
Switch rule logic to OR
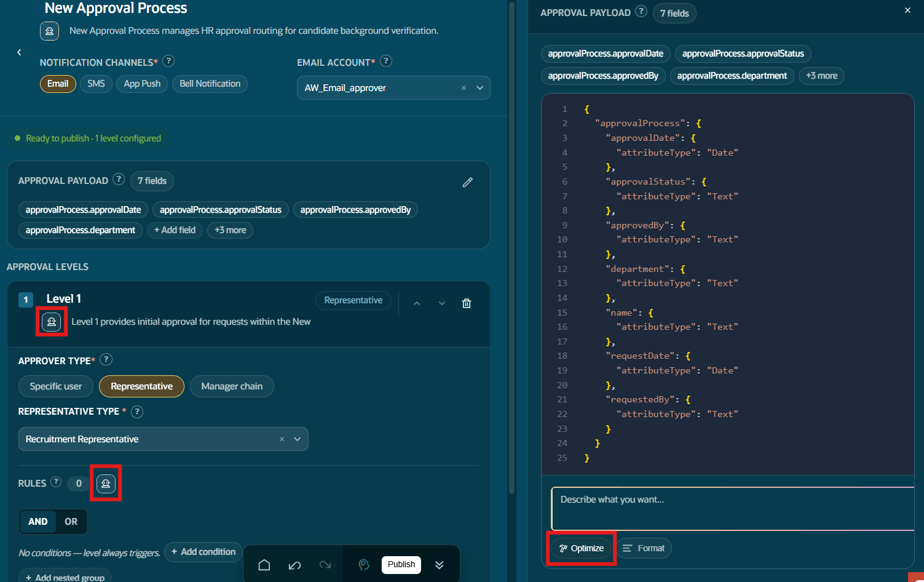coord(71,522)
